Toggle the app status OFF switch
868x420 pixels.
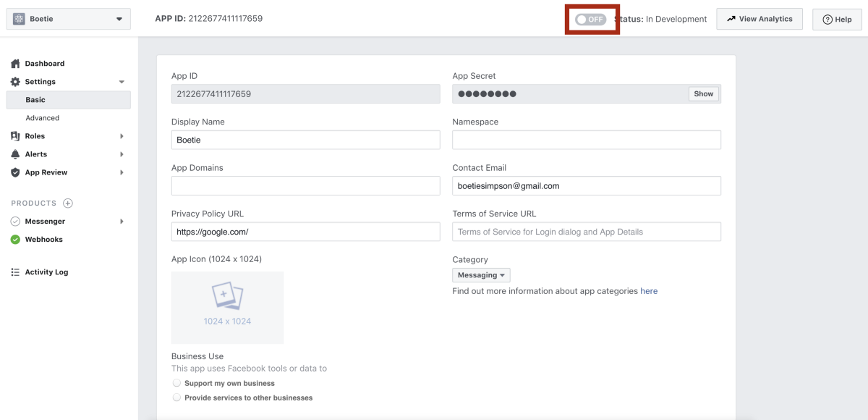point(590,20)
